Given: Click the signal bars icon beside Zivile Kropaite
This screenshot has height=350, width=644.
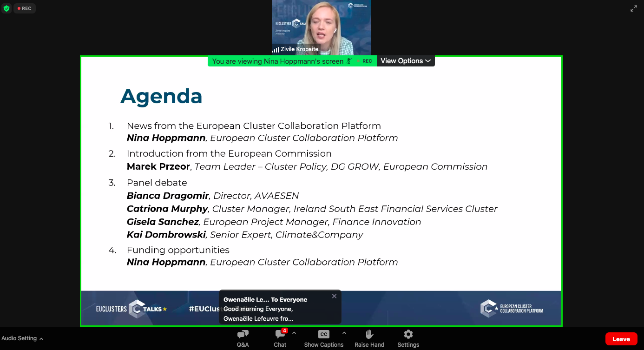Looking at the screenshot, I should coord(276,49).
